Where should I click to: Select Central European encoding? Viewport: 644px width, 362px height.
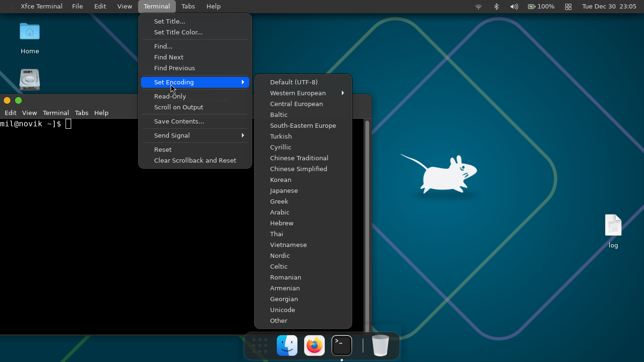[x=303, y=104]
